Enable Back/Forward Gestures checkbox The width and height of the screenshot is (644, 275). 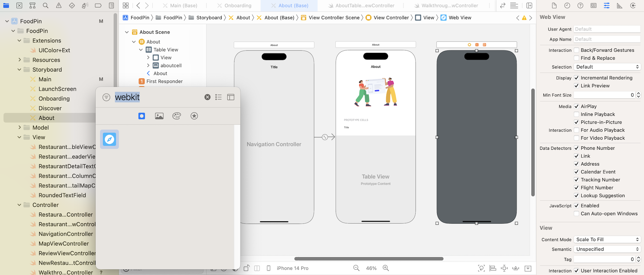pos(577,50)
